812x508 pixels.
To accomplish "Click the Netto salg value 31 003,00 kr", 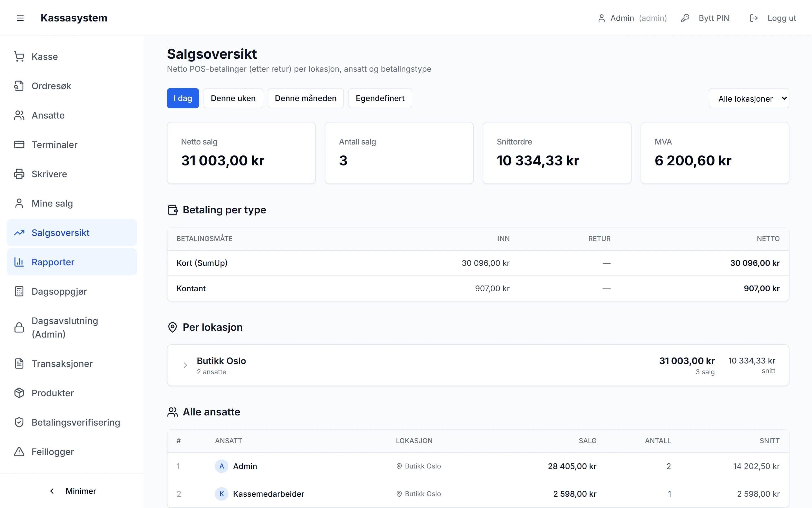I will pos(222,161).
